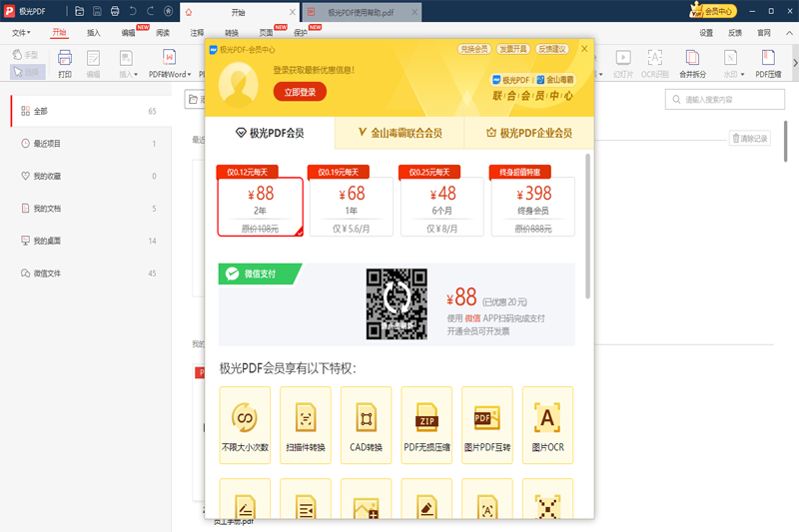Click the QR code refresh icon
This screenshot has height=532, width=799.
pos(397,295)
